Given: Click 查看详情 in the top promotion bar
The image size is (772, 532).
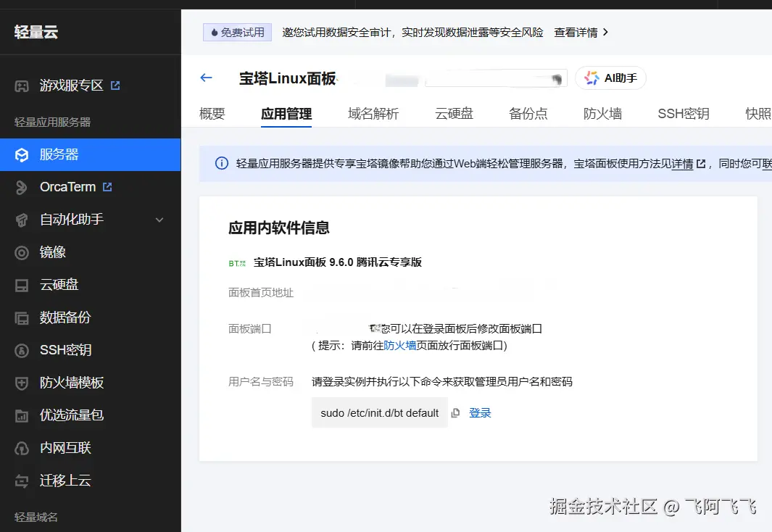Looking at the screenshot, I should [576, 33].
